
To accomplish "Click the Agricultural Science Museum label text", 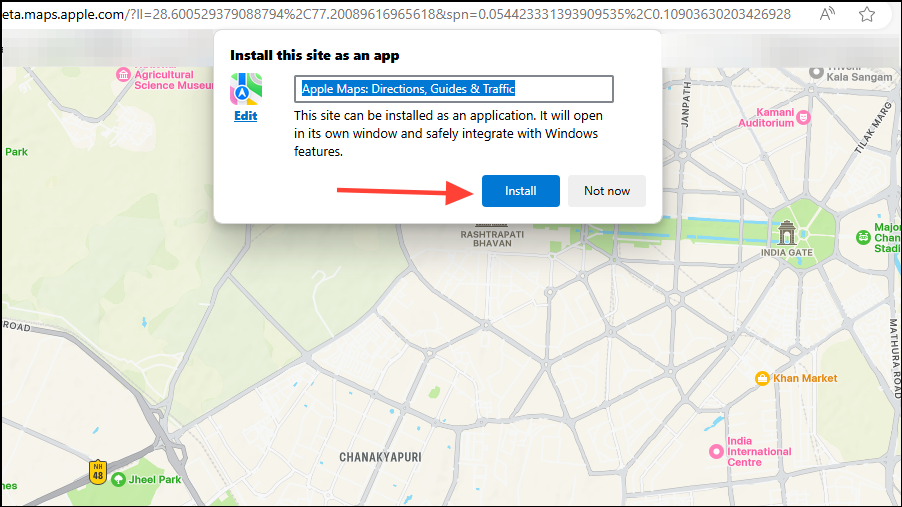I will [x=174, y=79].
